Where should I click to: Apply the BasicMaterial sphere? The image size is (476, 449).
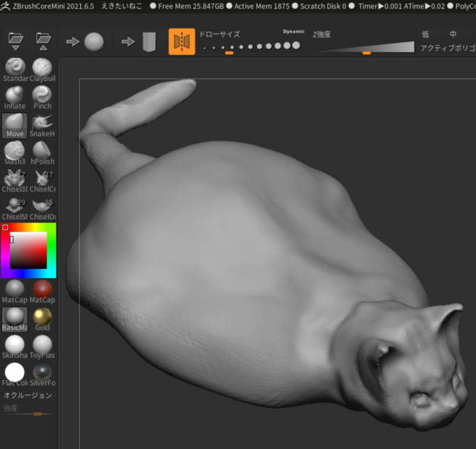14,319
